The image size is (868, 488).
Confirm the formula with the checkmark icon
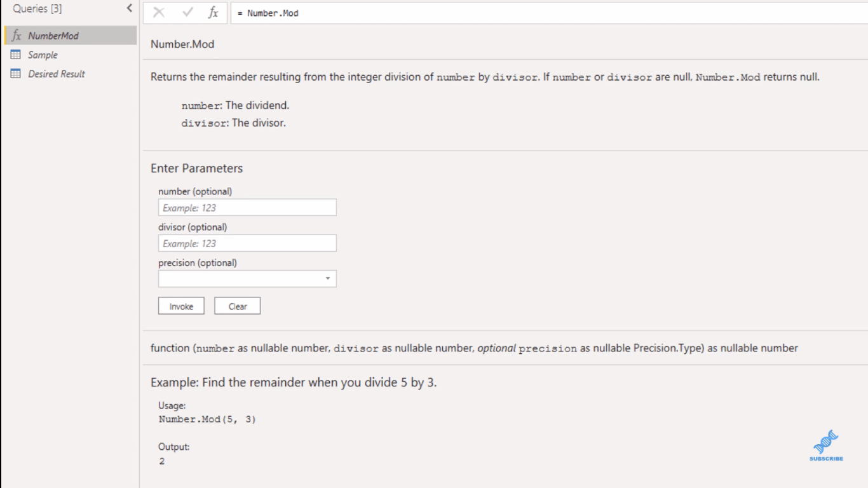(x=187, y=13)
